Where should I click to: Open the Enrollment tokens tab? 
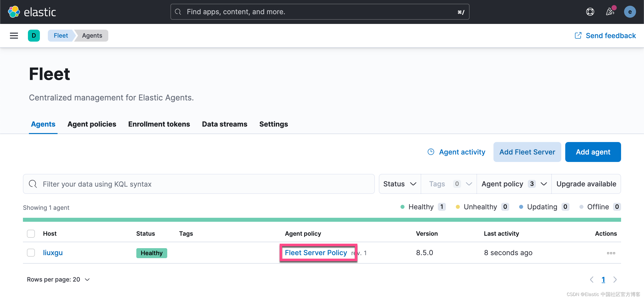[159, 124]
